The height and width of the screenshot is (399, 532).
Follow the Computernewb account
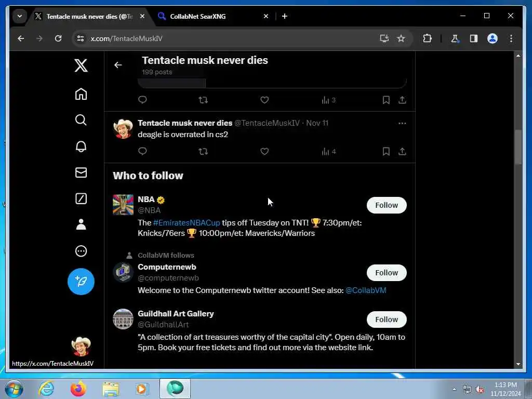click(387, 273)
